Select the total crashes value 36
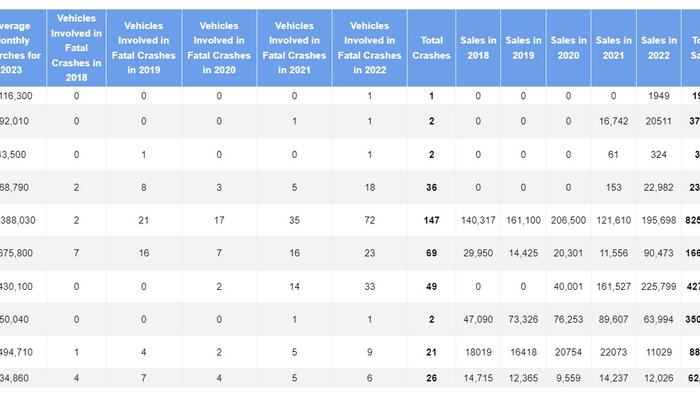 point(431,187)
